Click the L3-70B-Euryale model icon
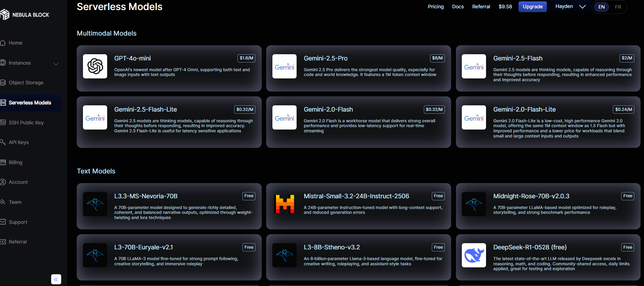The width and height of the screenshot is (644, 286). pos(95,255)
